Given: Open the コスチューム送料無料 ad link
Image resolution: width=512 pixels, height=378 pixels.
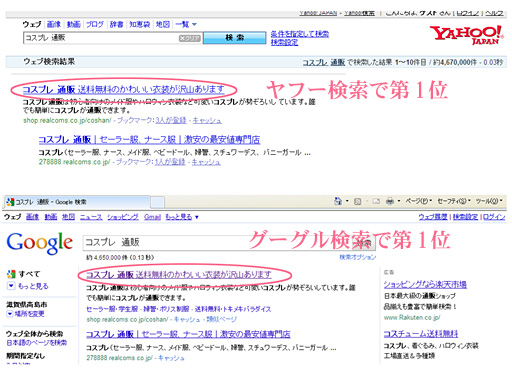Looking at the screenshot, I should [421, 334].
